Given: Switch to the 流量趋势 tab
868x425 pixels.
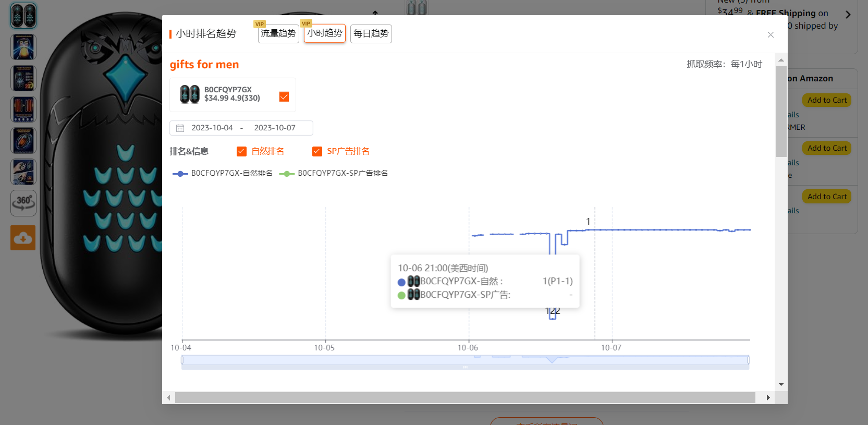Looking at the screenshot, I should tap(278, 34).
